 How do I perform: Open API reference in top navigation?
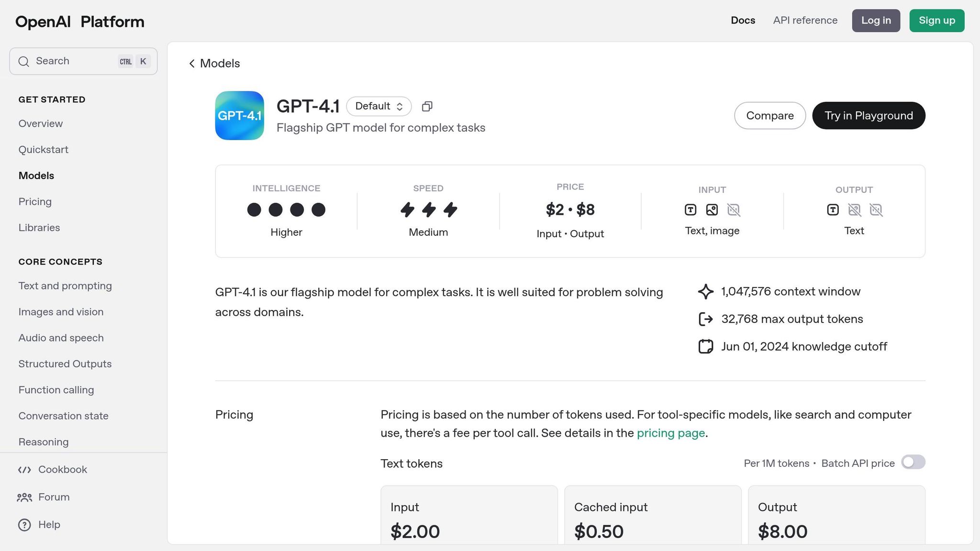click(805, 21)
